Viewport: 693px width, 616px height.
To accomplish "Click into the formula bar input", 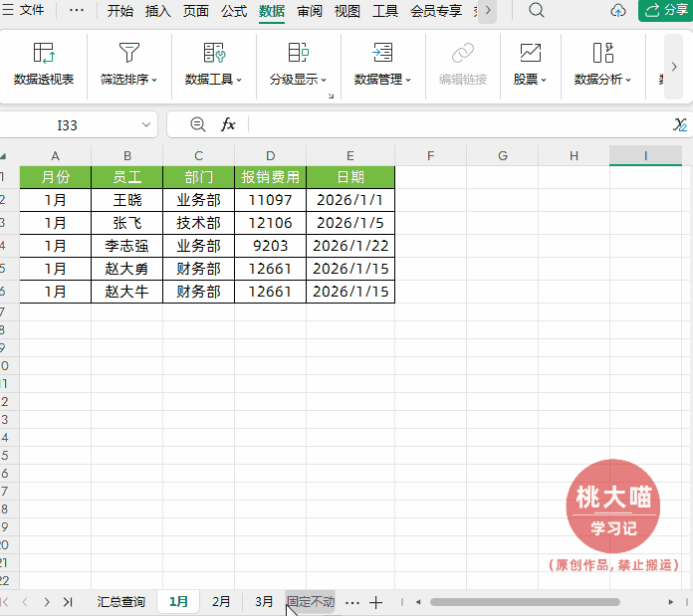I will (x=460, y=125).
